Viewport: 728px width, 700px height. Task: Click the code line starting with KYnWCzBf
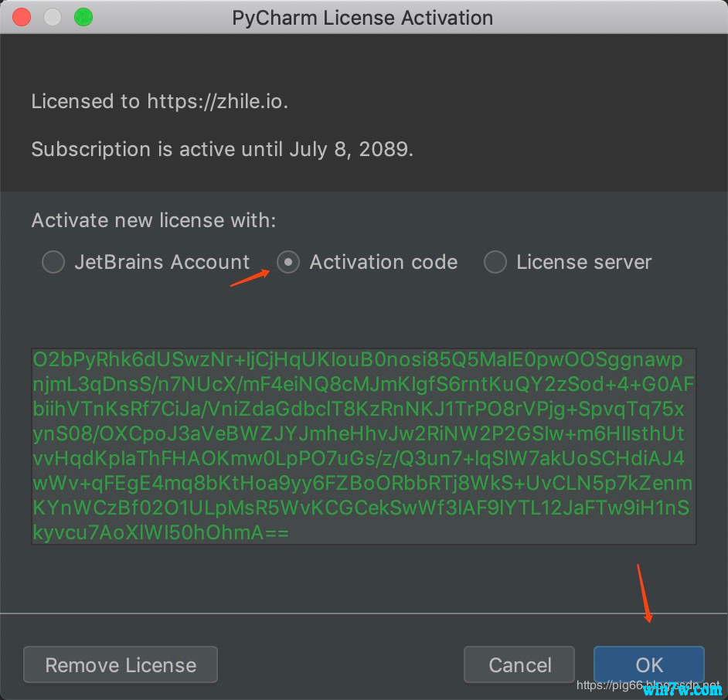[362, 508]
